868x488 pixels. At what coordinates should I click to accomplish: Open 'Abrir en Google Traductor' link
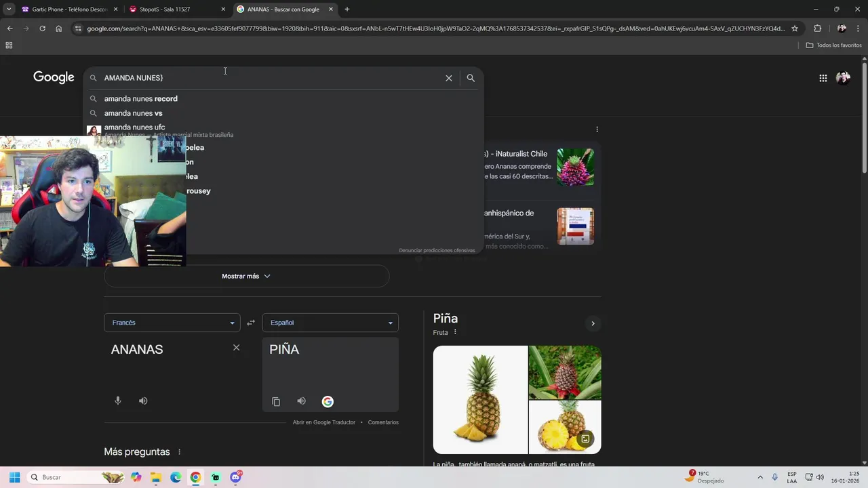(324, 422)
